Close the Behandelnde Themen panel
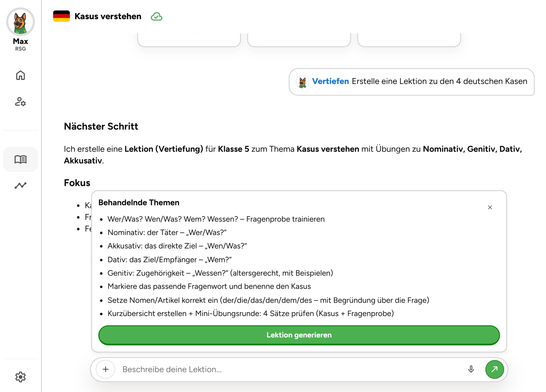Viewport: 546px width, 392px height. (x=490, y=207)
